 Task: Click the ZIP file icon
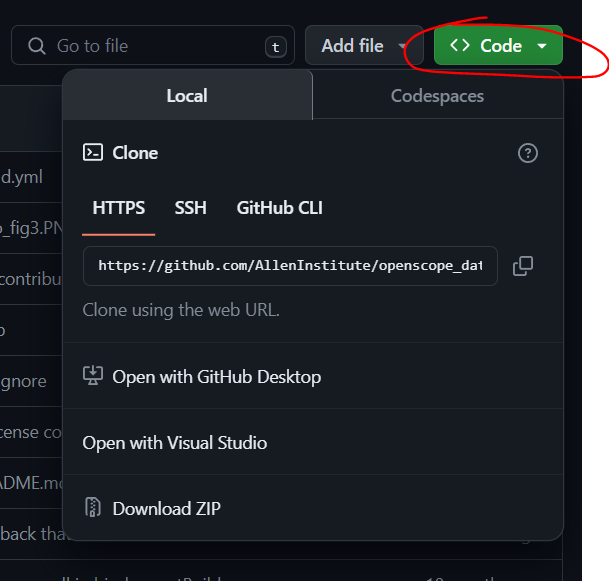click(x=93, y=507)
